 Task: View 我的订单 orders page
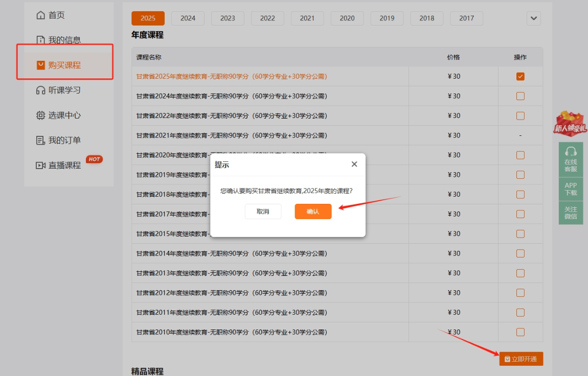tap(58, 140)
